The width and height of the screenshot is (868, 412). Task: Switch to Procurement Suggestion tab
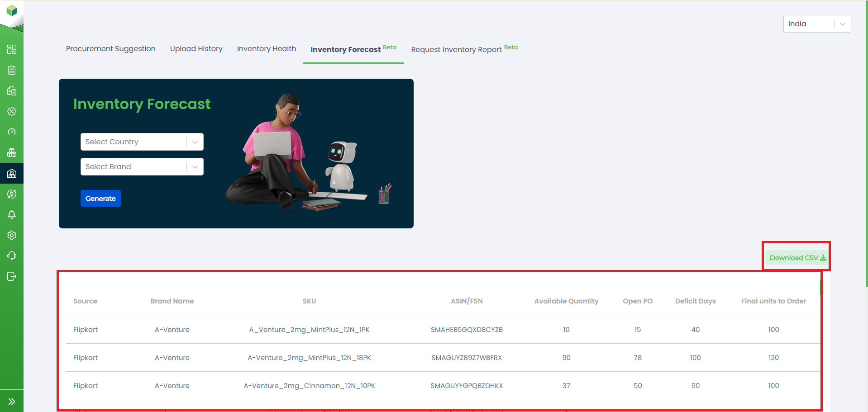coord(110,49)
